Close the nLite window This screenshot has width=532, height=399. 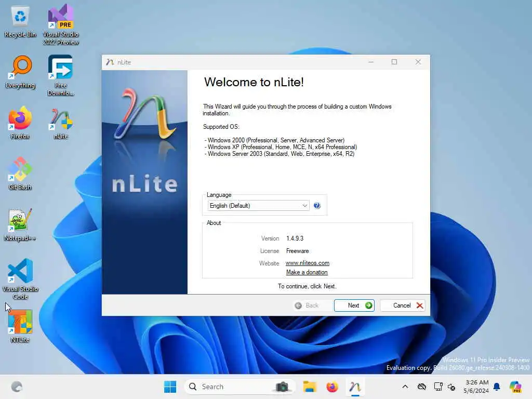[418, 62]
